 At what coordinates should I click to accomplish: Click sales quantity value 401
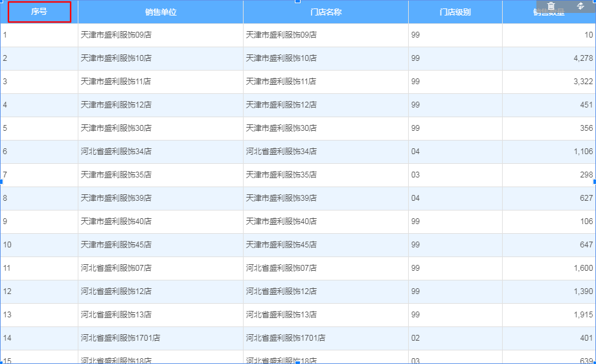pyautogui.click(x=586, y=338)
